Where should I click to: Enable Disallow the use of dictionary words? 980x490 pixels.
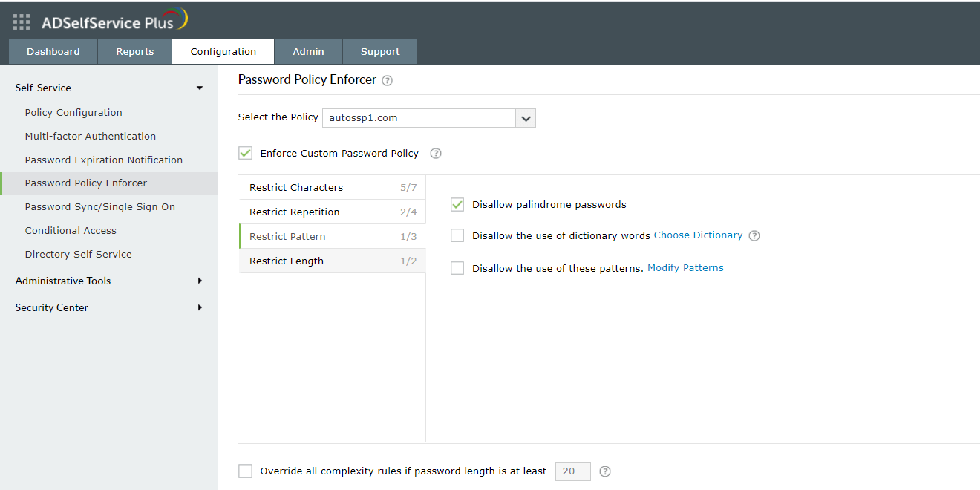[x=457, y=235]
